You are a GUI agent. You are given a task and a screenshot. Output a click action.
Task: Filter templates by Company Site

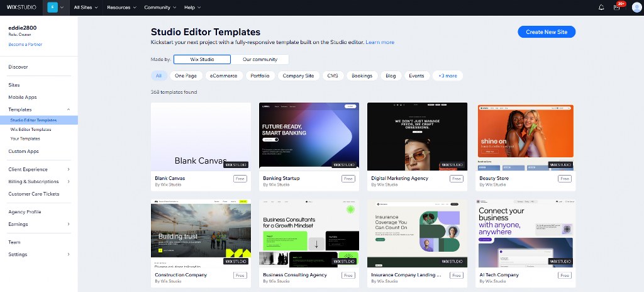(298, 76)
